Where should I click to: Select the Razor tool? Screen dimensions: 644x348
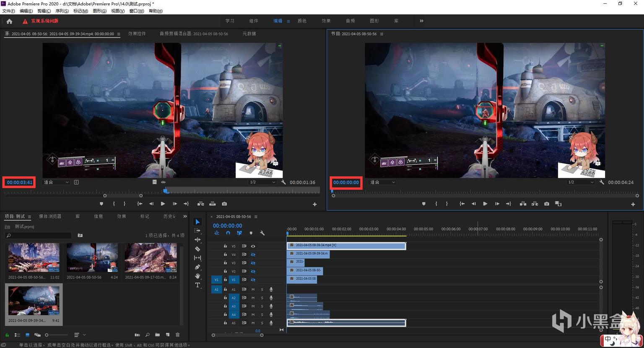coord(197,249)
